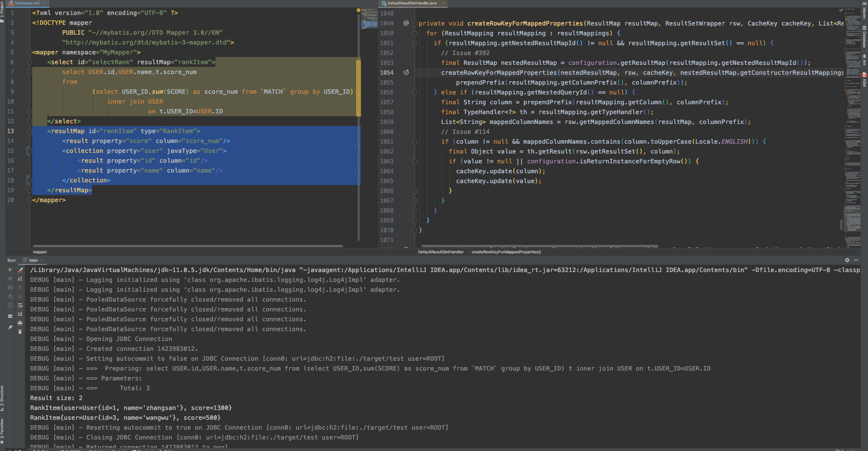The image size is (868, 451).
Task: Collapse the SQL fold on line 7
Action: coord(30,72)
